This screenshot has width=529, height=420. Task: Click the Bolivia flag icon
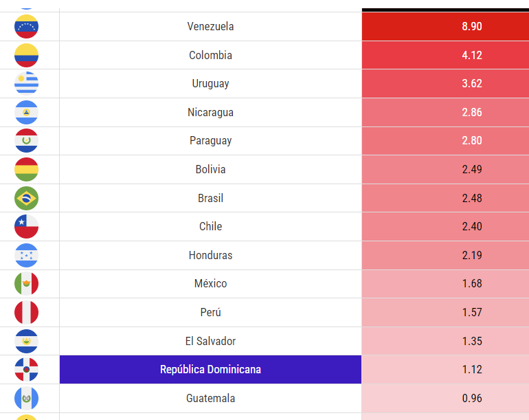pos(26,169)
